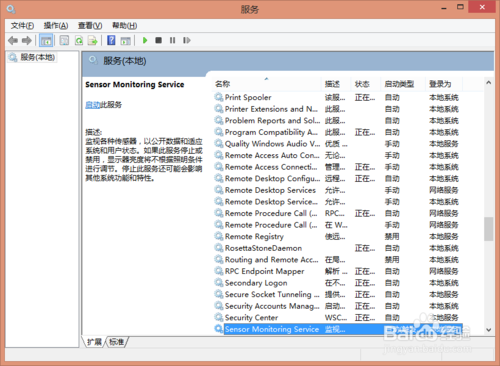Toggle the action pane toolbar icon

[x=126, y=41]
